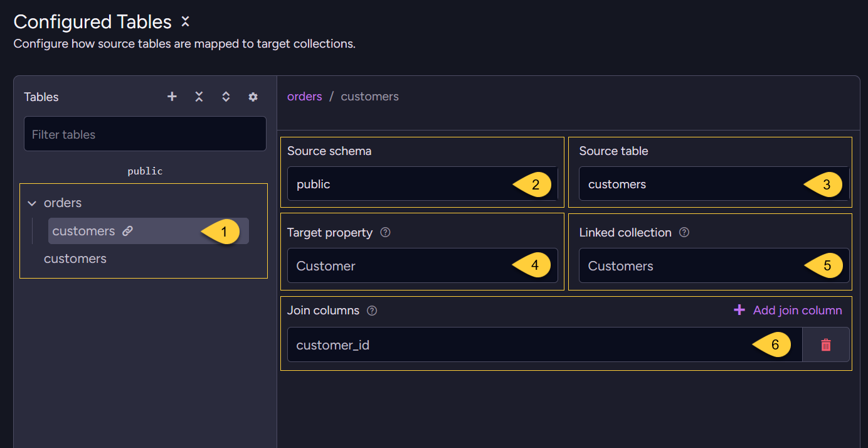Select the linked customers child row
Screen dimensions: 868x448
click(149, 231)
